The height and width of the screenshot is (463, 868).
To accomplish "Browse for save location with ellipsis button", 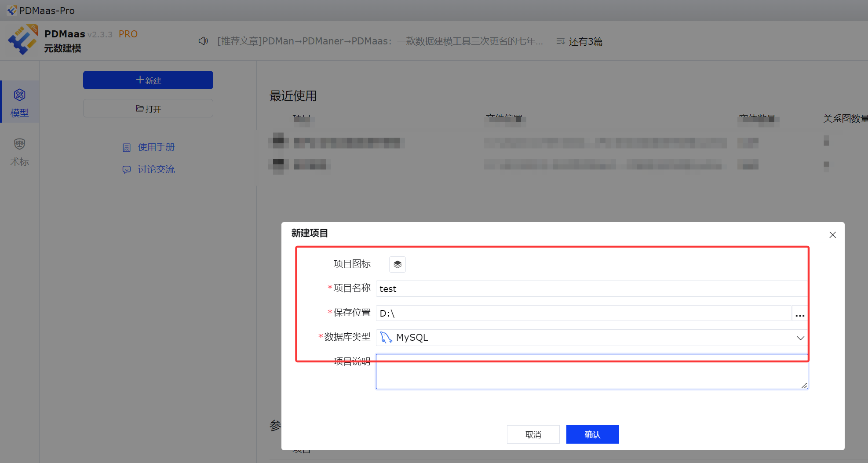I will pyautogui.click(x=800, y=313).
